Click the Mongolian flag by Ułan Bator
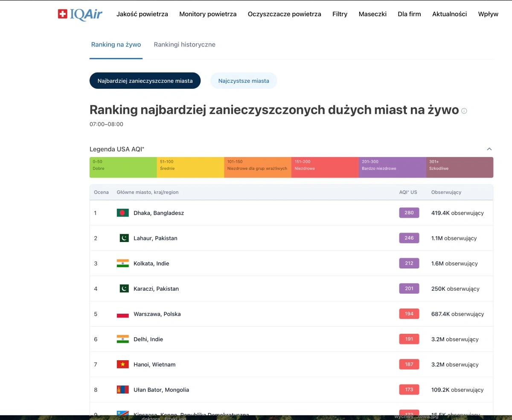The image size is (512, 420). click(x=122, y=390)
